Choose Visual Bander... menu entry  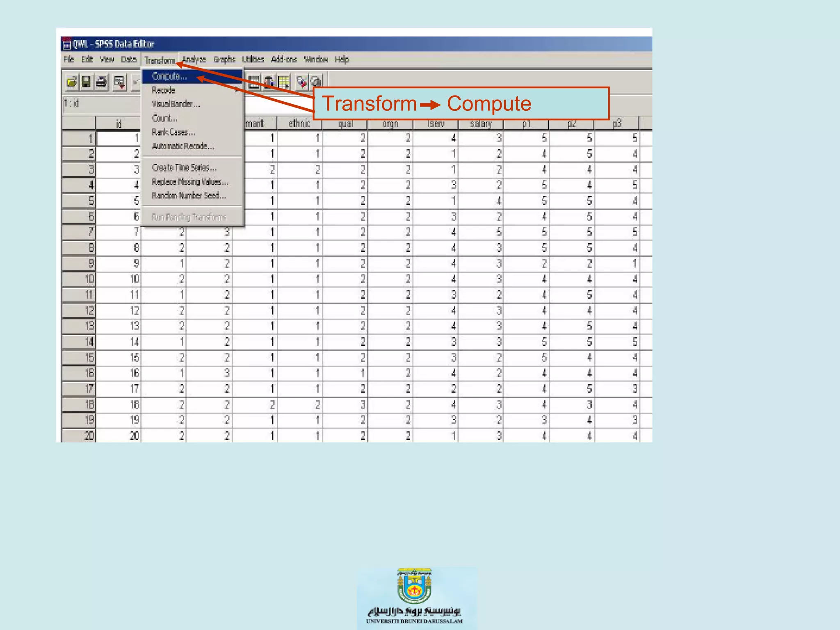192,104
